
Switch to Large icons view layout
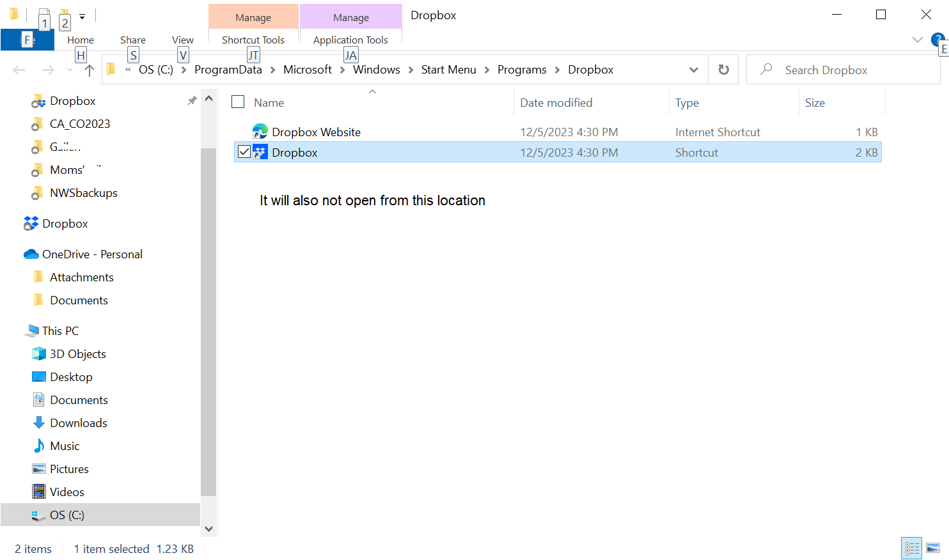tap(933, 548)
